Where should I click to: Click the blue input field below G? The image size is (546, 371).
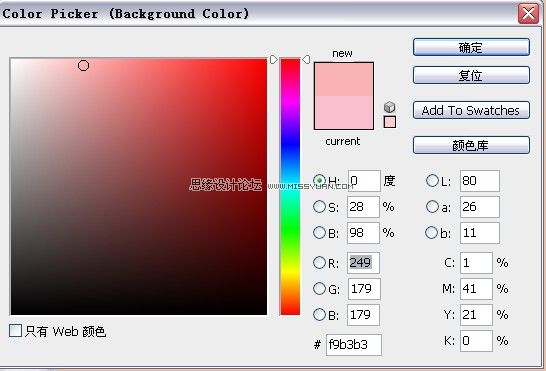[x=363, y=315]
